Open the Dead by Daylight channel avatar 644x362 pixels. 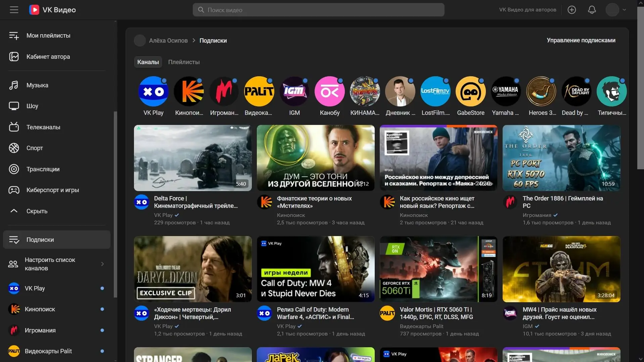tap(576, 91)
